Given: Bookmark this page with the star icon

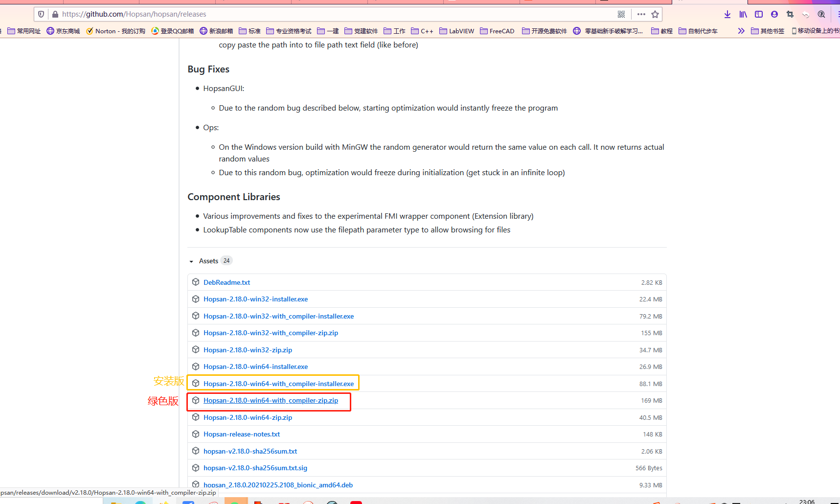Looking at the screenshot, I should tap(655, 14).
